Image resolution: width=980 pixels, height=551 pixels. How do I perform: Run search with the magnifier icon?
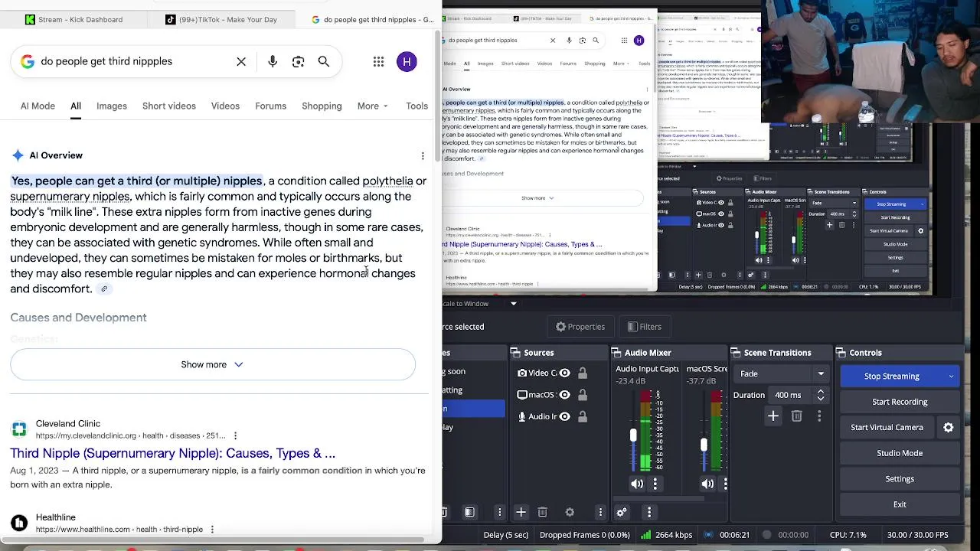(324, 61)
